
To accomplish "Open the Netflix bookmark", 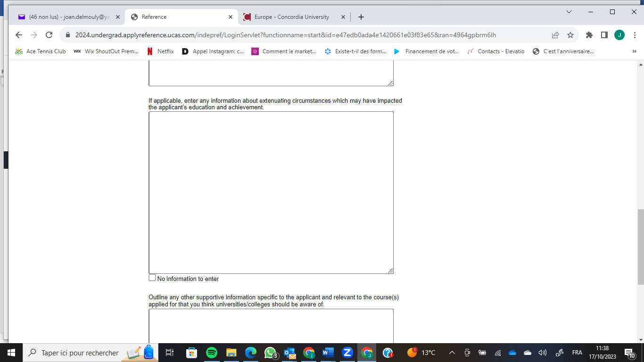I will [x=160, y=51].
